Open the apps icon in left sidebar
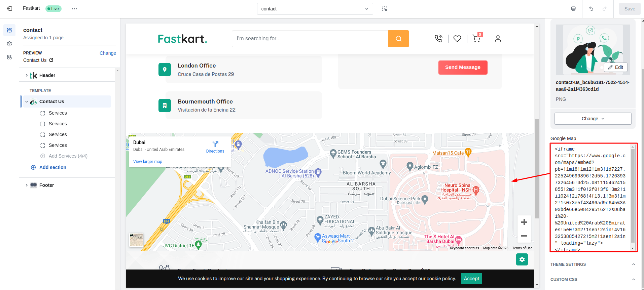The image size is (644, 290). (x=9, y=57)
